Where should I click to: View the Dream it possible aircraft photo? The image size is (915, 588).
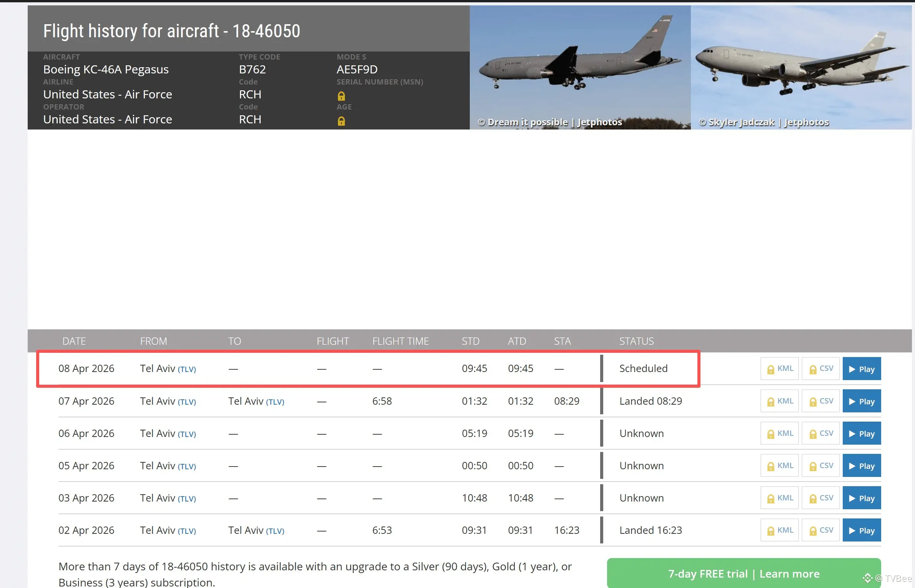(x=580, y=67)
